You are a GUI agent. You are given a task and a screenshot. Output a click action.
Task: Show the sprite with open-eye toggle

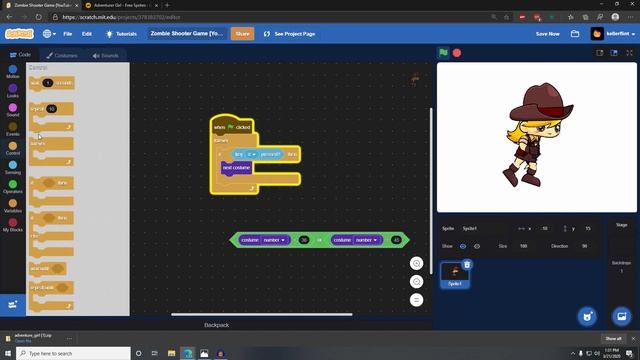point(463,246)
